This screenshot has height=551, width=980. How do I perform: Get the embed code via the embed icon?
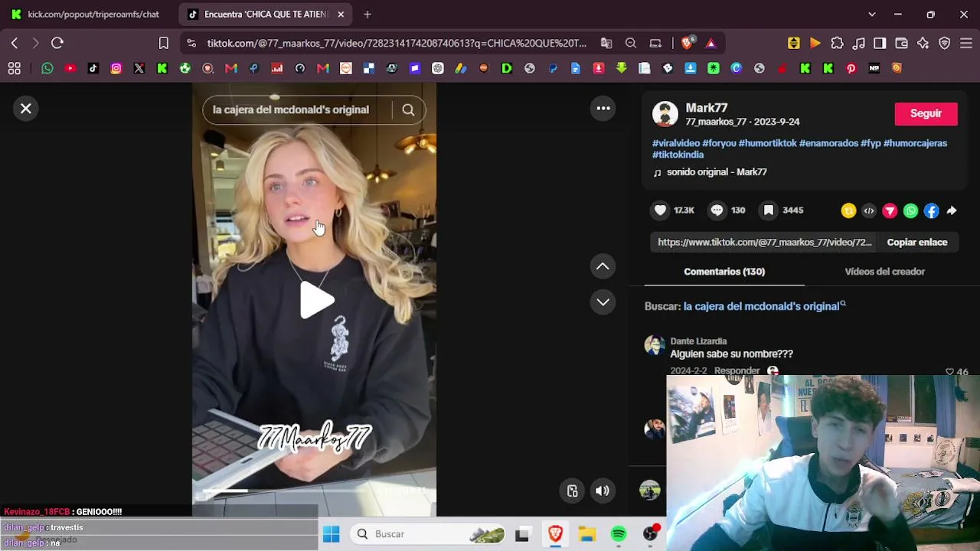tap(869, 210)
